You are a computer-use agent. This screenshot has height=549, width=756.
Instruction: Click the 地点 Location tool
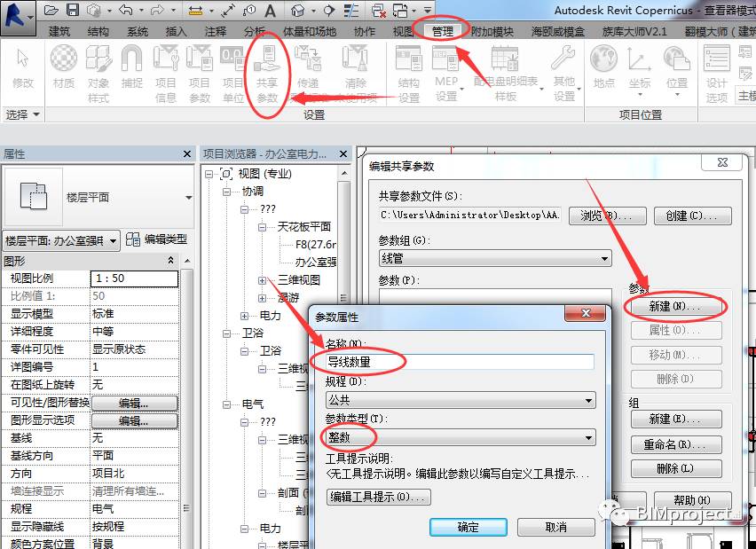coord(603,67)
